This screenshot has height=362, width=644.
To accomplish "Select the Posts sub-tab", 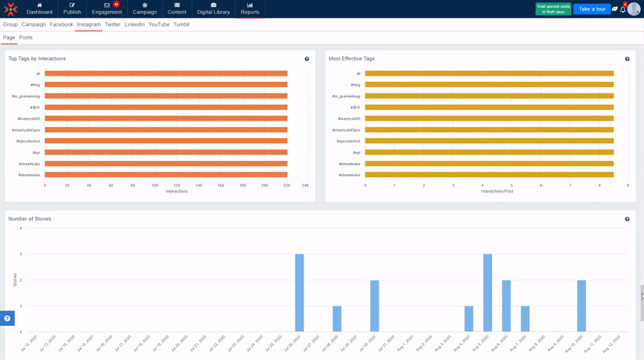I will click(x=26, y=37).
